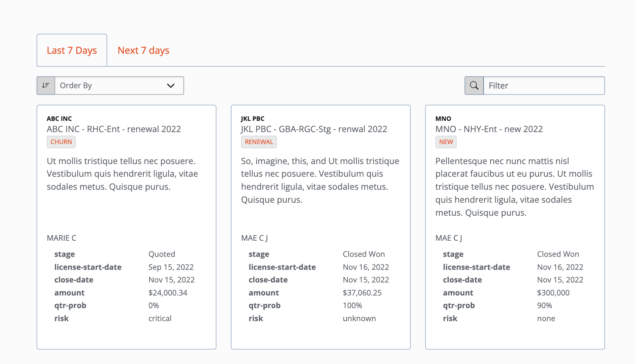Open JKL PBC - GBA-RGC-Stg renwal 2022 title
The image size is (636, 364).
click(x=314, y=129)
